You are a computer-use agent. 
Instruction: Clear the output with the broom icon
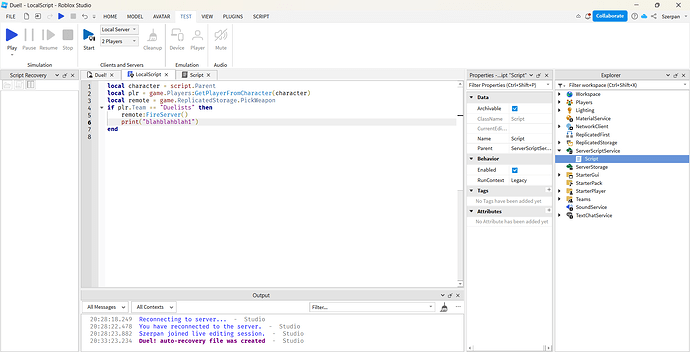(444, 307)
